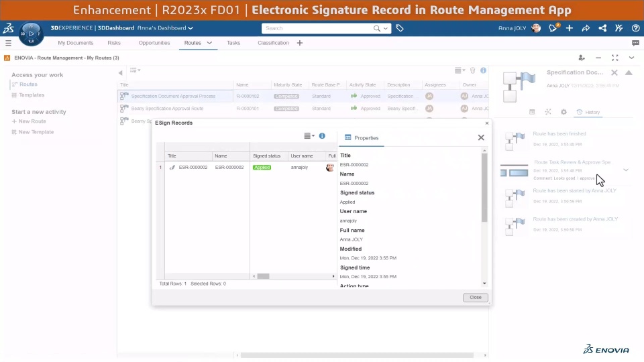Click 'Route has been created by Anna JOLY' entry
This screenshot has width=644, height=362.
pos(575,219)
